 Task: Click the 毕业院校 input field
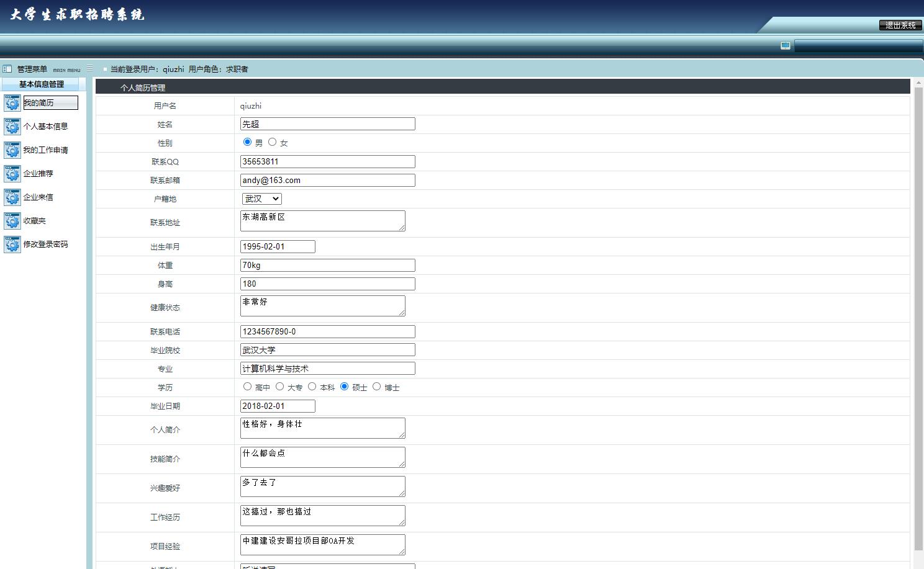coord(328,350)
